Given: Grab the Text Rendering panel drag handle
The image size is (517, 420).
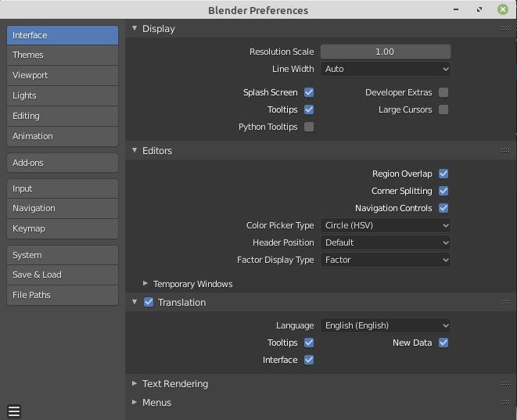Looking at the screenshot, I should pos(505,384).
